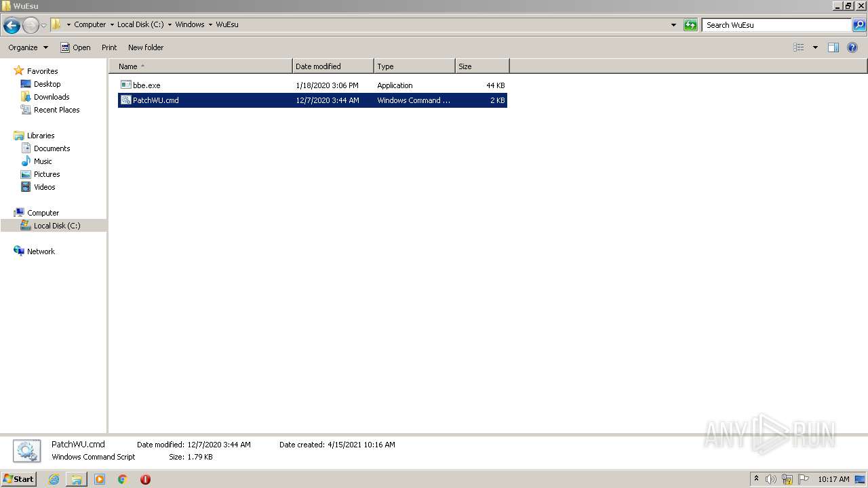Go back with the Back arrow button
This screenshot has width=868, height=488.
(12, 25)
